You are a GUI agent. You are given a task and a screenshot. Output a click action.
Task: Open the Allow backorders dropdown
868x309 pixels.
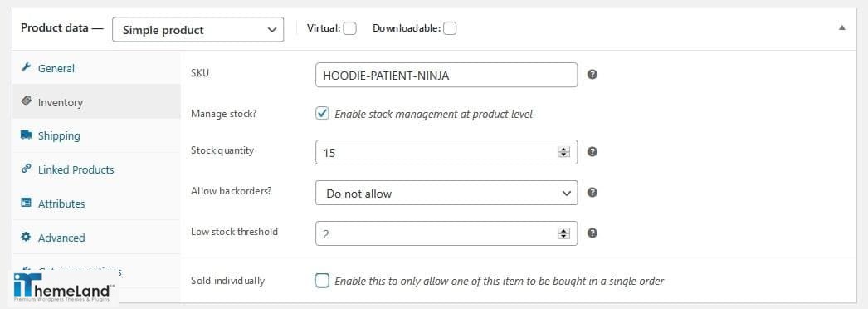[446, 193]
